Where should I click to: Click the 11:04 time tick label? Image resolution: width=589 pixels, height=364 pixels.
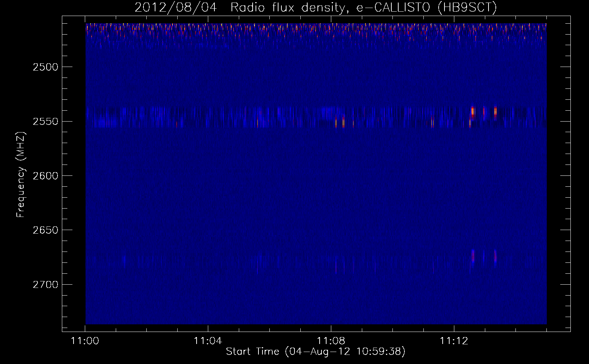[x=208, y=341]
